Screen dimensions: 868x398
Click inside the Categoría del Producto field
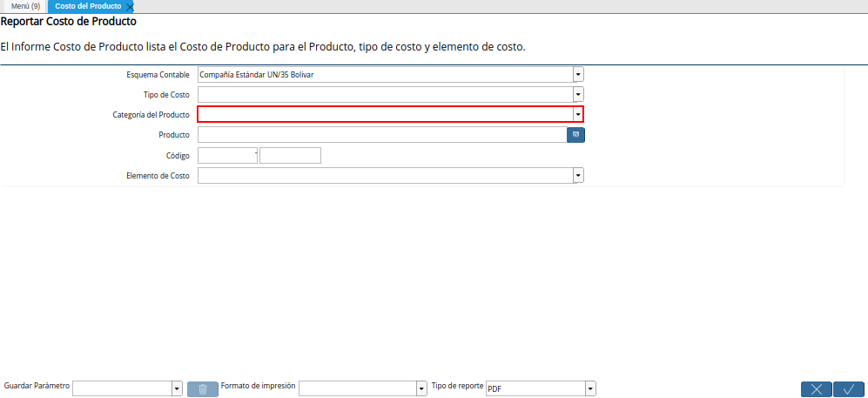[386, 115]
